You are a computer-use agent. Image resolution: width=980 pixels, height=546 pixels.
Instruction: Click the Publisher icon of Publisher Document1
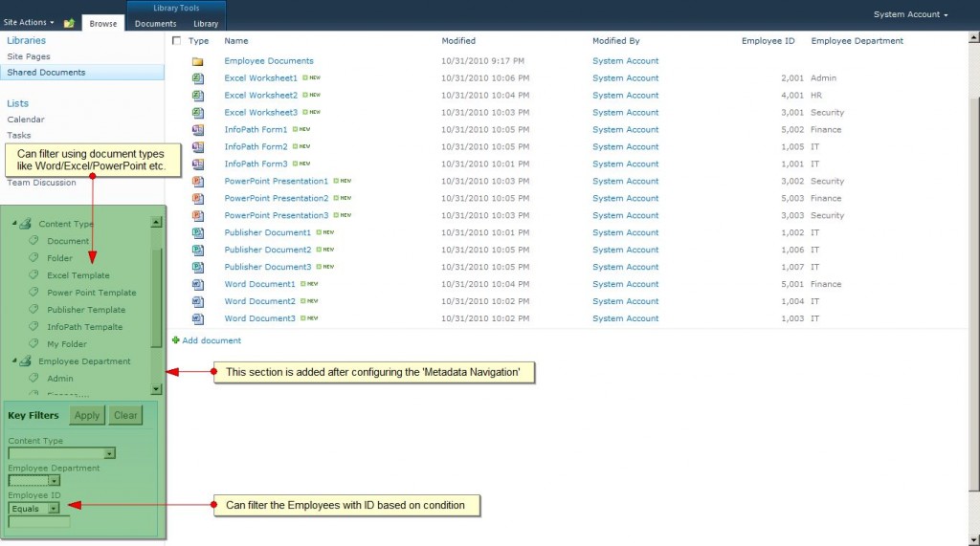tap(197, 233)
